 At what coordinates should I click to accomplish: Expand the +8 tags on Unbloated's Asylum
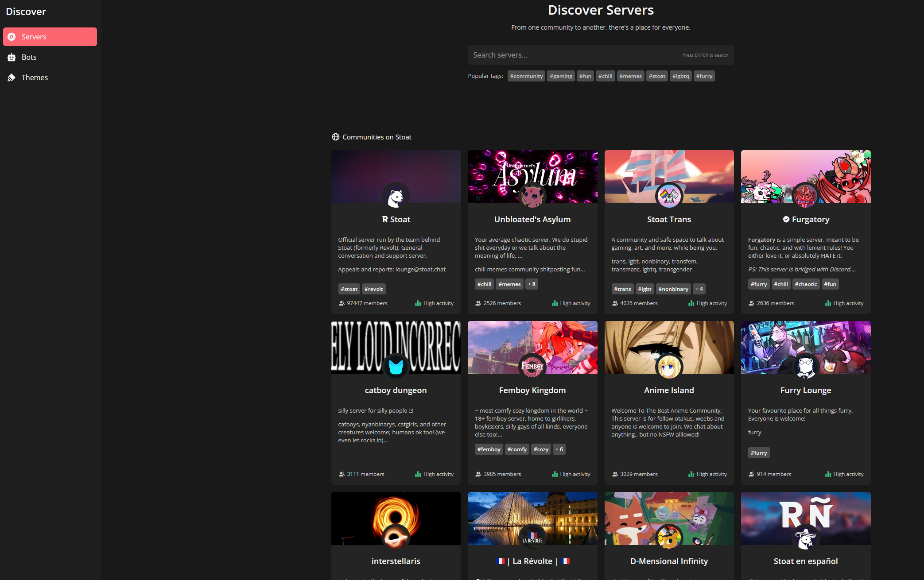point(532,284)
